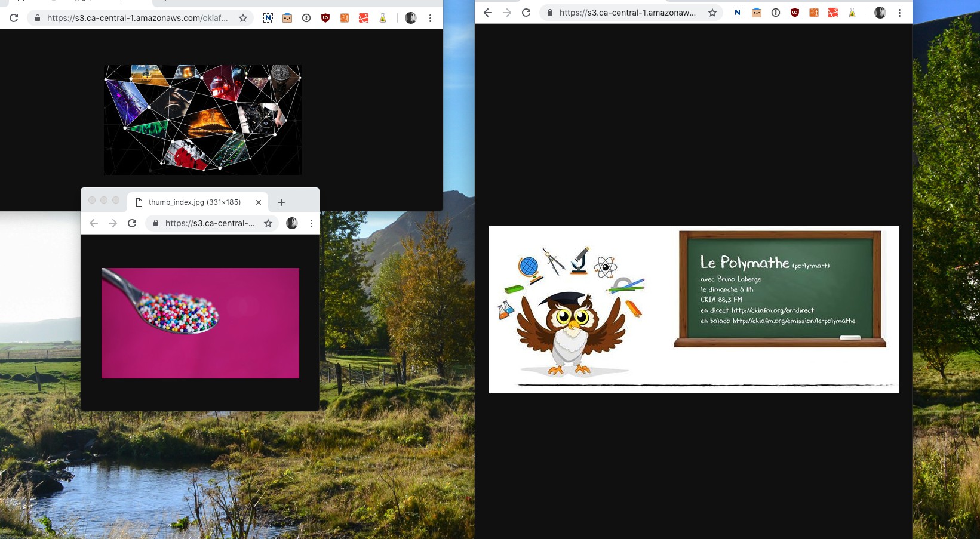Click the green zoom button of thumb_index.jpg window
Viewport: 980px width, 539px height.
click(116, 200)
